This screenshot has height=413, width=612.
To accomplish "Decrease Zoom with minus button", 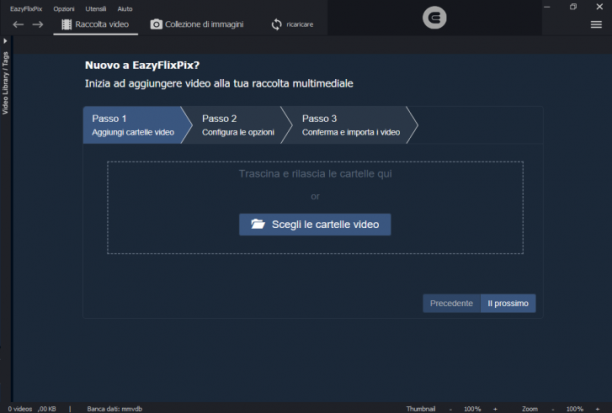I will 553,409.
